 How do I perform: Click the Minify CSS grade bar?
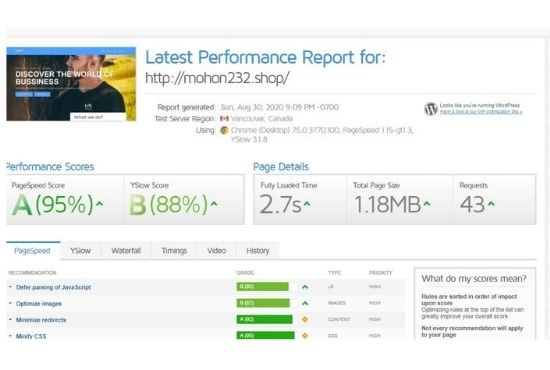coord(267,335)
